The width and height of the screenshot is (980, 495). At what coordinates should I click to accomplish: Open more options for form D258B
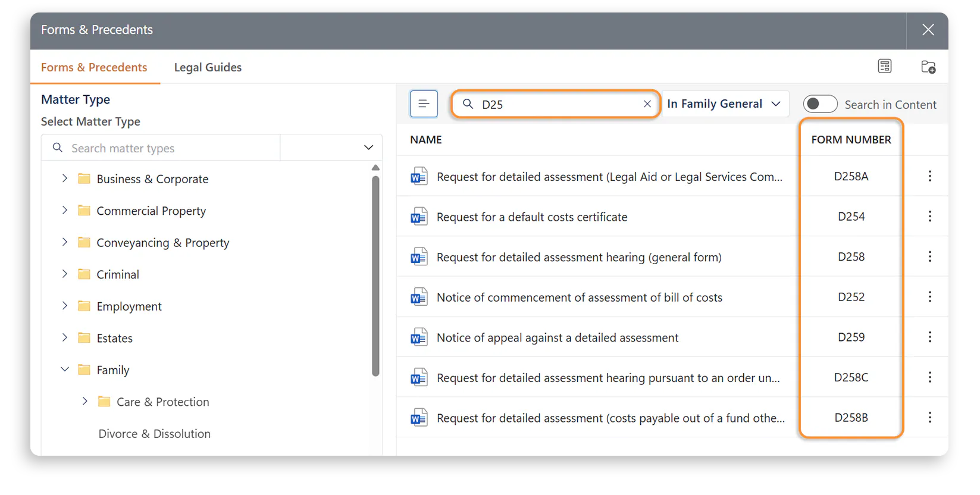point(929,418)
